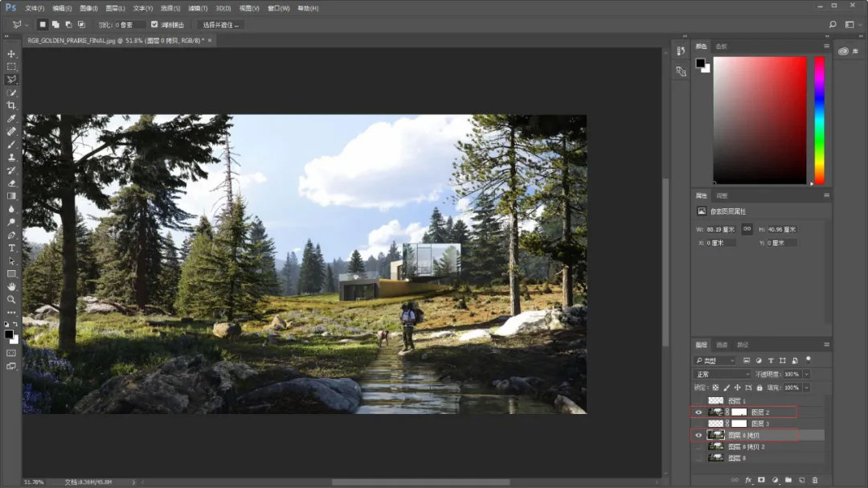The height and width of the screenshot is (488, 868).
Task: Switch to the 通道 channels tab
Action: click(722, 345)
